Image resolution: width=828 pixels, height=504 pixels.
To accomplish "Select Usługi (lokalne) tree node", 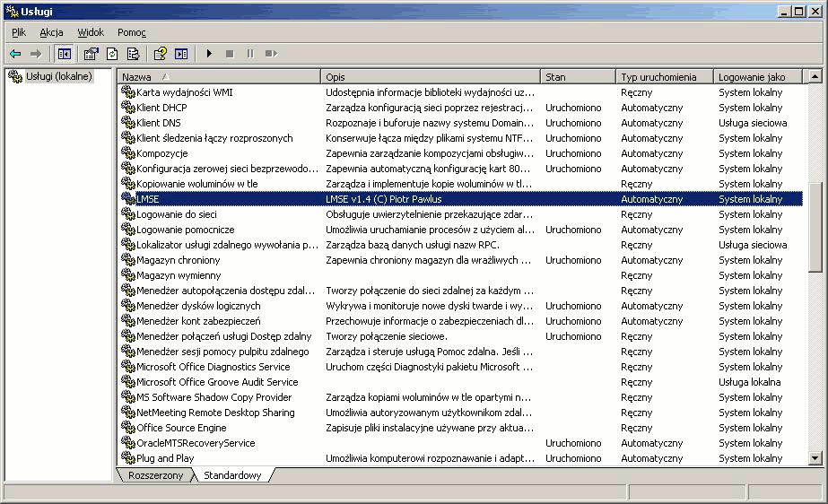I will 59,76.
